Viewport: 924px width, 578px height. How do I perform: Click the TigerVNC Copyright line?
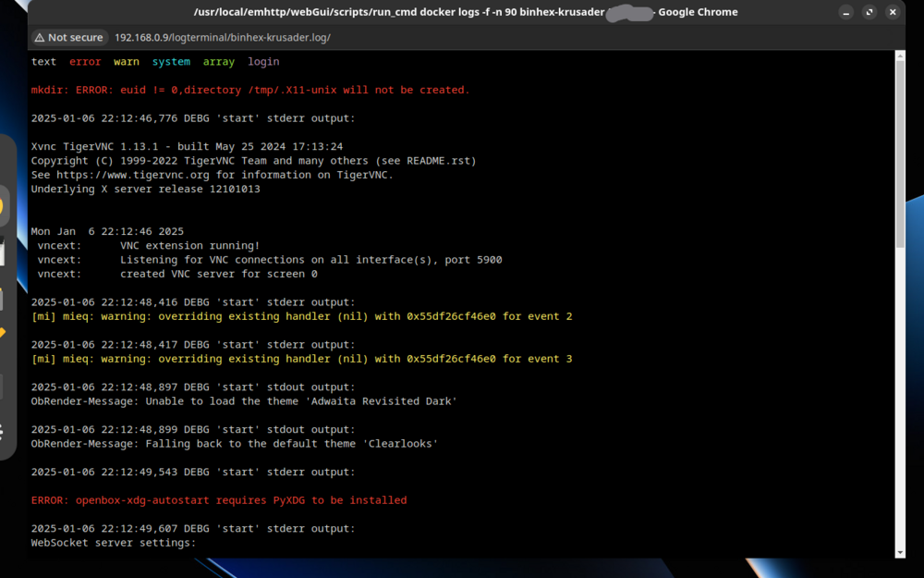coord(253,160)
